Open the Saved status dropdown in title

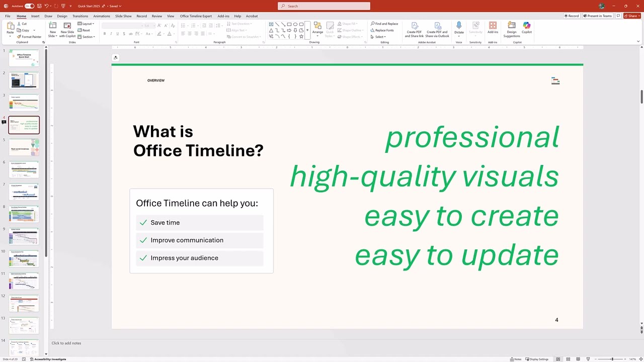tap(115, 6)
